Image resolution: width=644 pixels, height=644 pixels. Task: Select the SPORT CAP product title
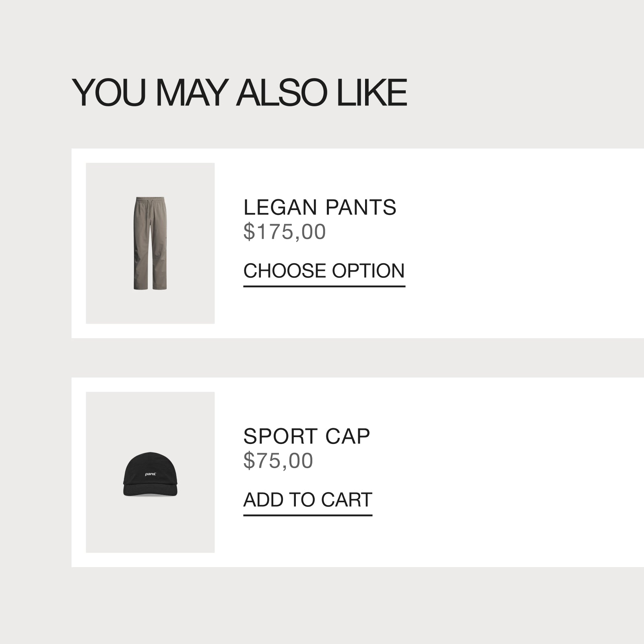(306, 436)
